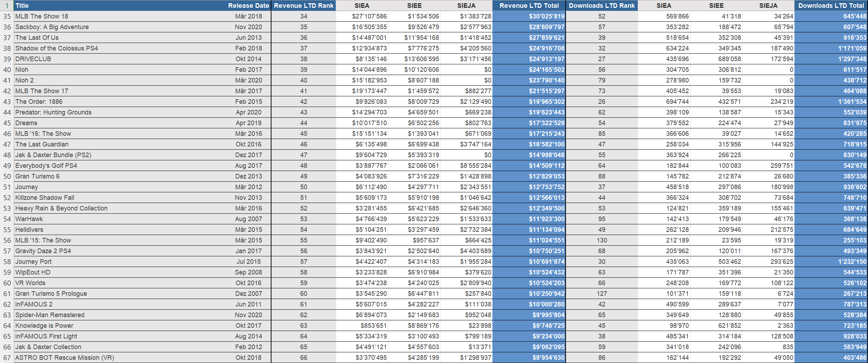Click downloads rank 130
Image resolution: width=868 pixels, height=363 pixels.
click(602, 240)
